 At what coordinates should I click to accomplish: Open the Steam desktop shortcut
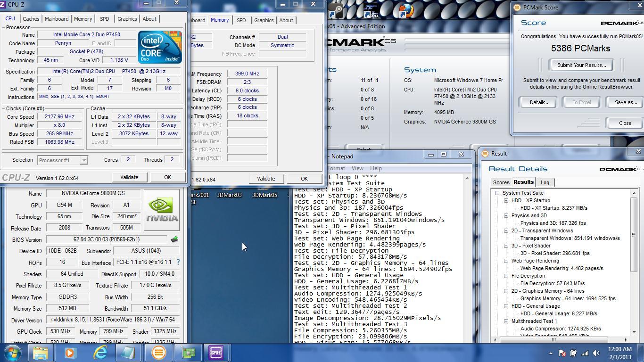point(336,10)
